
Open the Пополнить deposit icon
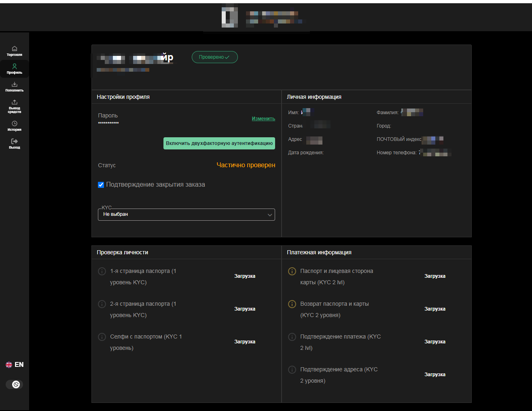tap(15, 84)
